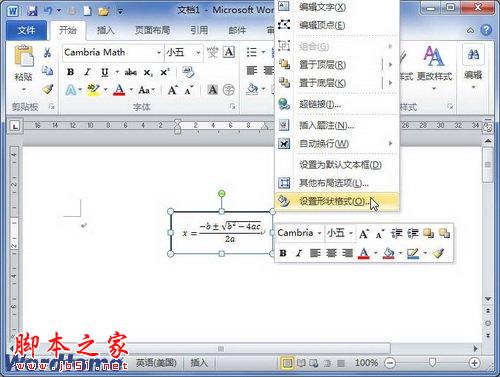Apply font color on mini toolbar
The height and width of the screenshot is (377, 500).
point(364,253)
